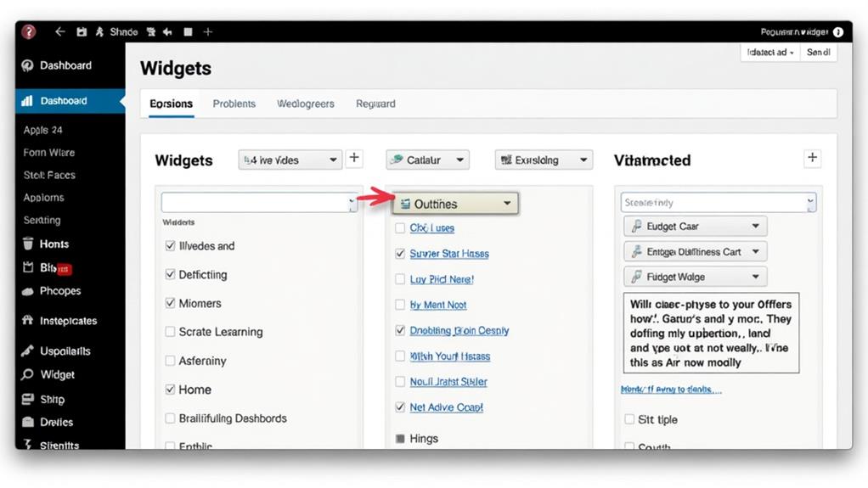The height and width of the screenshot is (488, 868).
Task: Open the Idatect ad dropdown
Action: (770, 53)
